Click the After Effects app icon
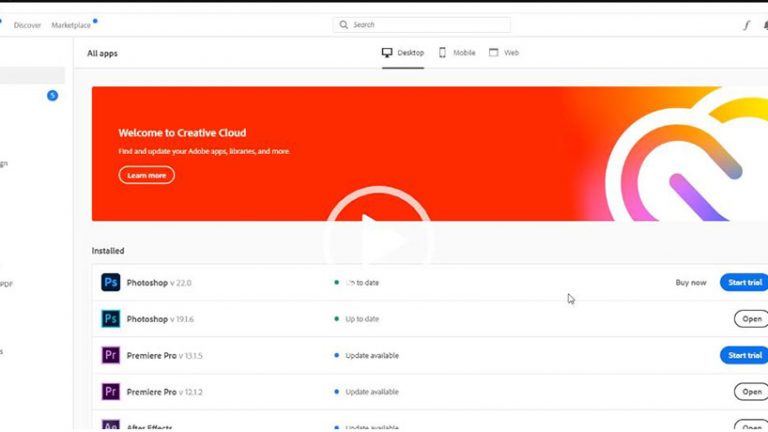768x432 pixels. tap(111, 425)
